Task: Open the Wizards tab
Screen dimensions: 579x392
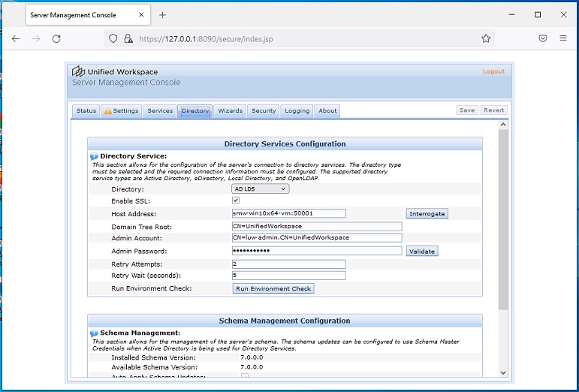Action: click(x=230, y=110)
